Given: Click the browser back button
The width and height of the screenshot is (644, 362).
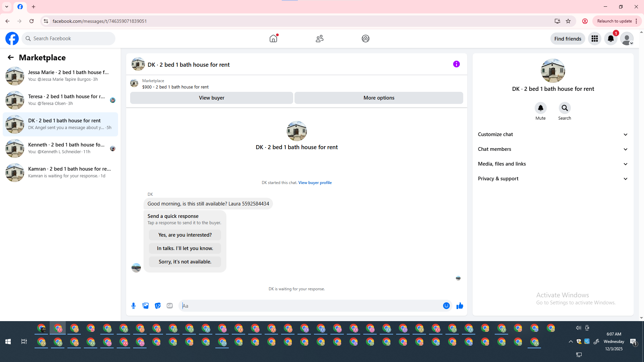Looking at the screenshot, I should (x=7, y=21).
